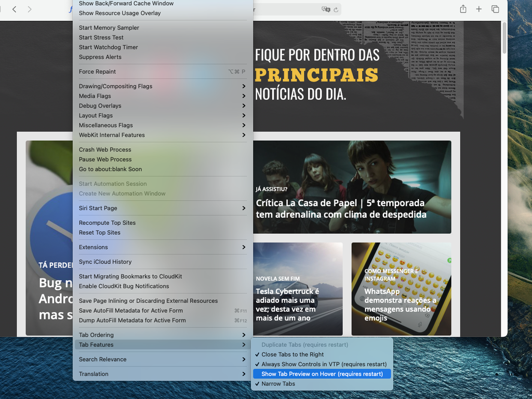Viewport: 532px width, 399px height.
Task: Choose Start Memory Sampler
Action: [x=163, y=28]
